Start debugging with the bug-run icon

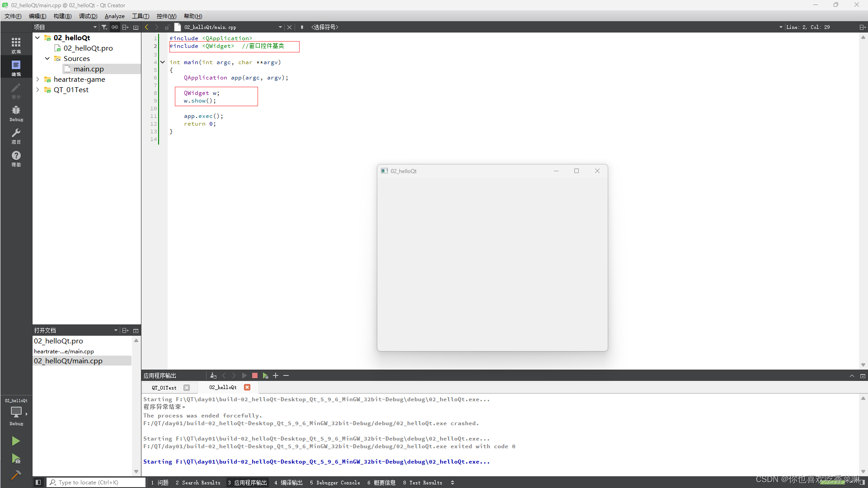pyautogui.click(x=16, y=459)
